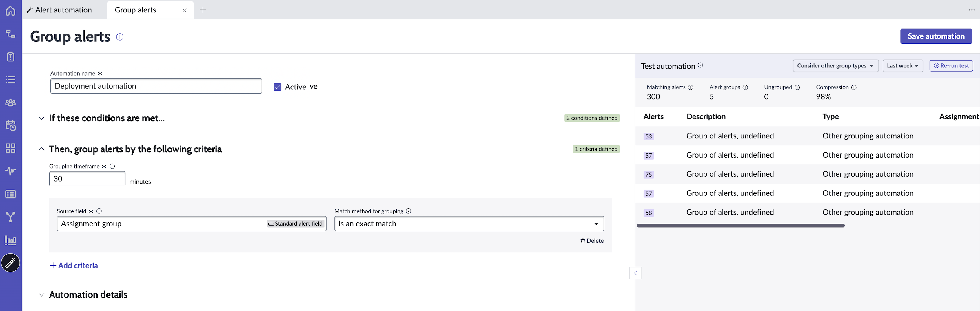Close the Group alerts tab
This screenshot has height=311, width=980.
[185, 10]
